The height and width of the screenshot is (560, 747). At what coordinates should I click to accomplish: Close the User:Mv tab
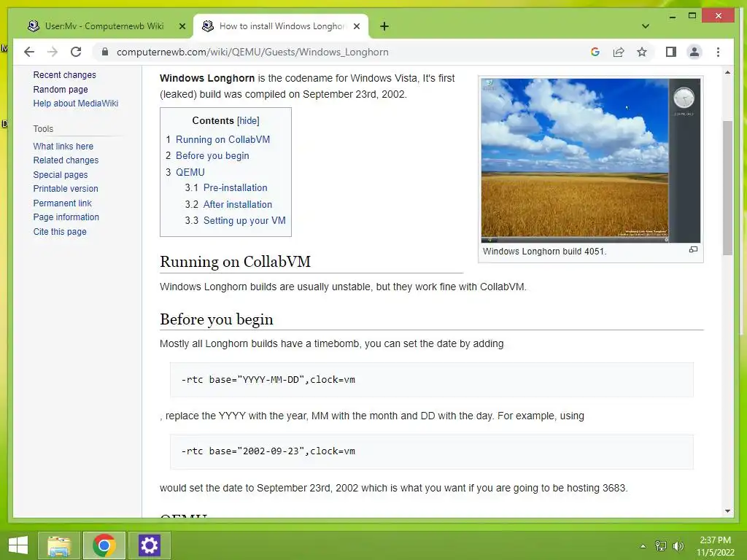(x=182, y=26)
